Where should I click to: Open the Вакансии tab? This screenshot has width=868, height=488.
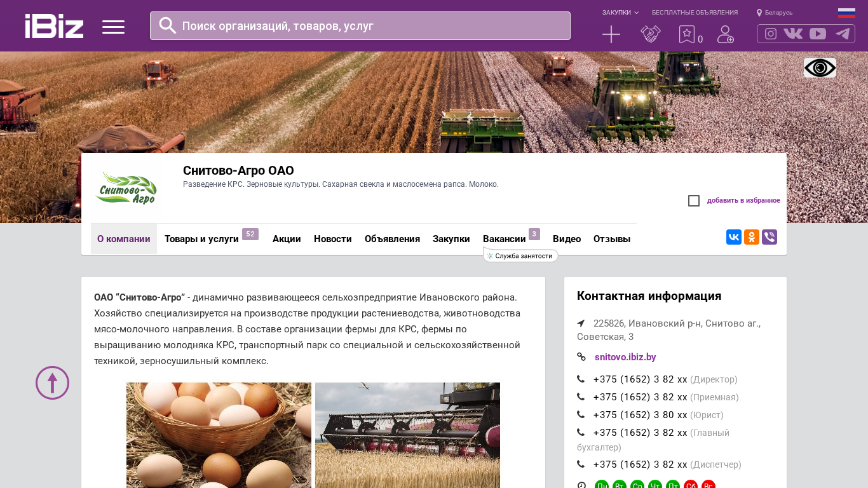tap(505, 239)
